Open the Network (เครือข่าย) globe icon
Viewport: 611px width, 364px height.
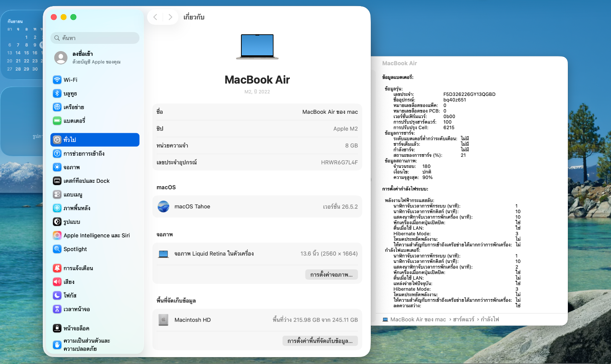57,107
